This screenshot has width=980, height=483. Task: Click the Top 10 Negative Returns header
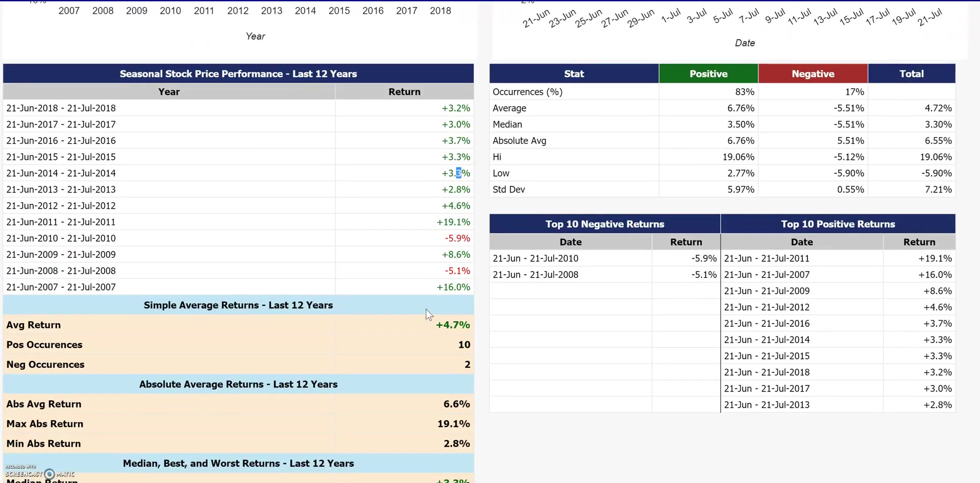604,224
